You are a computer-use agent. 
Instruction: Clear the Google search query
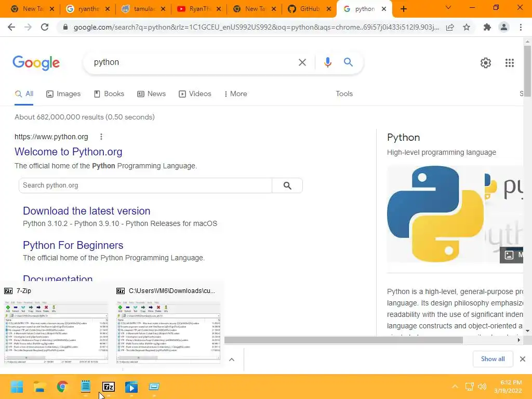click(x=302, y=62)
